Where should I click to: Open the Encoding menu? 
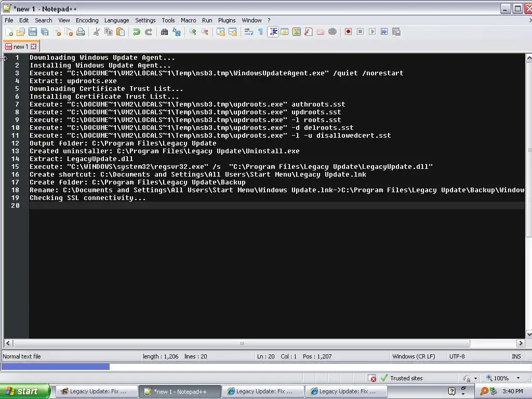point(87,20)
